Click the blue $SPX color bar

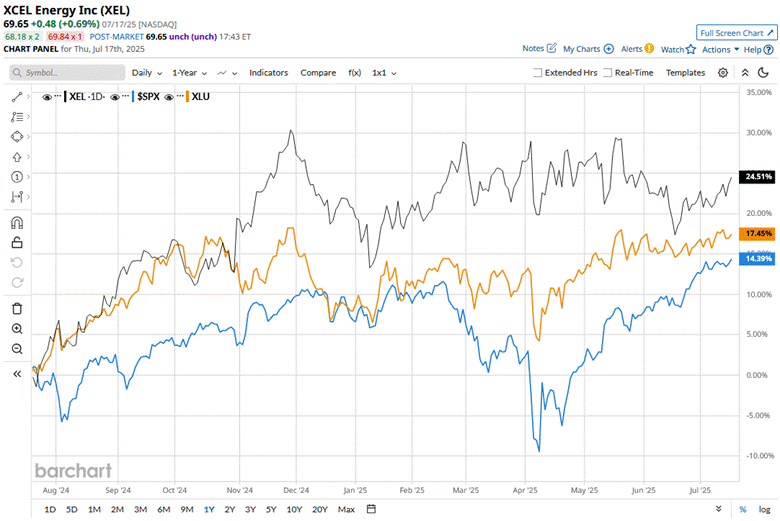133,97
